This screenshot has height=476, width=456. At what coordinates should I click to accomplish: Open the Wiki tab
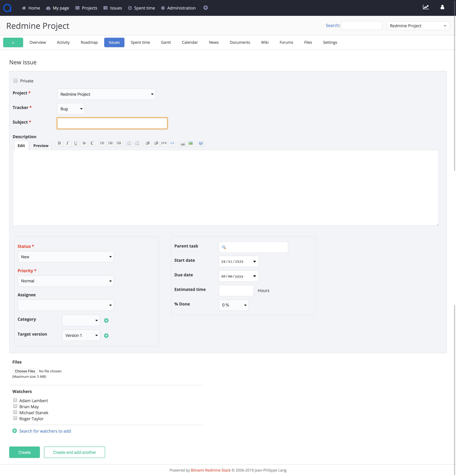coord(265,42)
